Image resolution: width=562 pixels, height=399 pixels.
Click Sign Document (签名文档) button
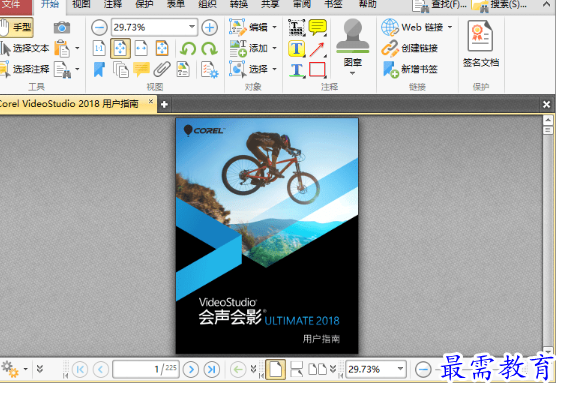(481, 44)
